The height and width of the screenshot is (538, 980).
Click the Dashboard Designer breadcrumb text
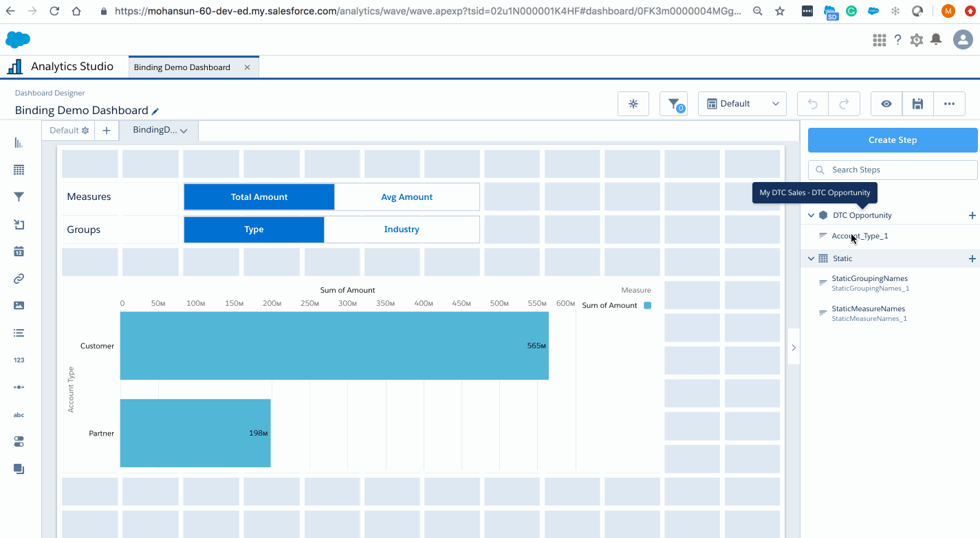pos(50,93)
